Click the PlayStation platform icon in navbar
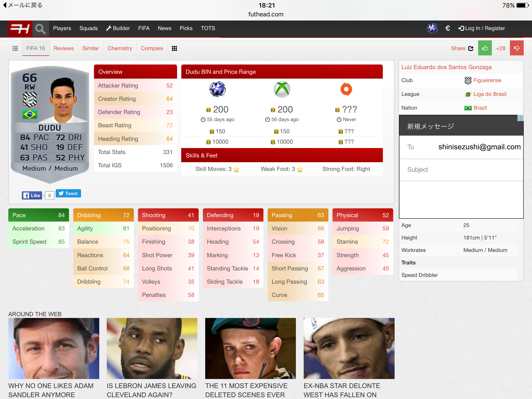The height and width of the screenshot is (399, 532). 432,28
